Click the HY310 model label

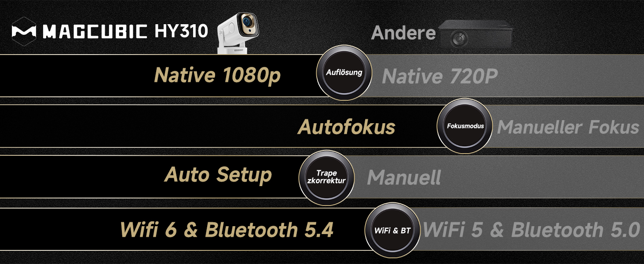click(x=181, y=31)
